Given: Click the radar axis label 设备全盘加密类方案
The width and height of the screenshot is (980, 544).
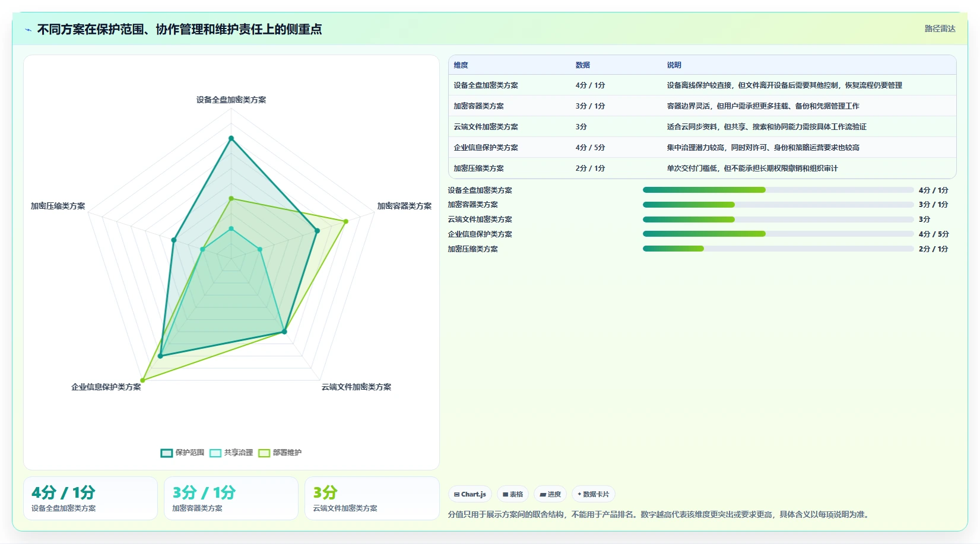Looking at the screenshot, I should click(x=231, y=100).
